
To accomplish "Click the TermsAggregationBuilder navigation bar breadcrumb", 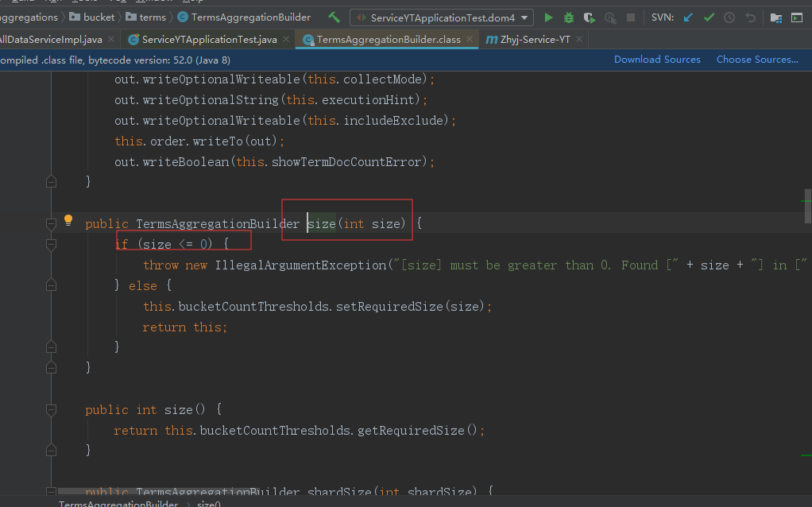I will click(x=244, y=17).
